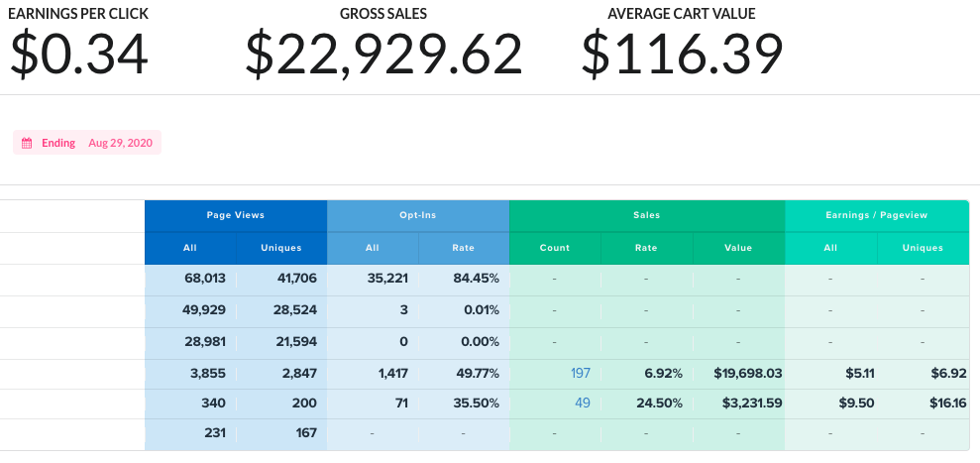Click the Sales header group
Viewport: 980px width, 463px height.
646,215
